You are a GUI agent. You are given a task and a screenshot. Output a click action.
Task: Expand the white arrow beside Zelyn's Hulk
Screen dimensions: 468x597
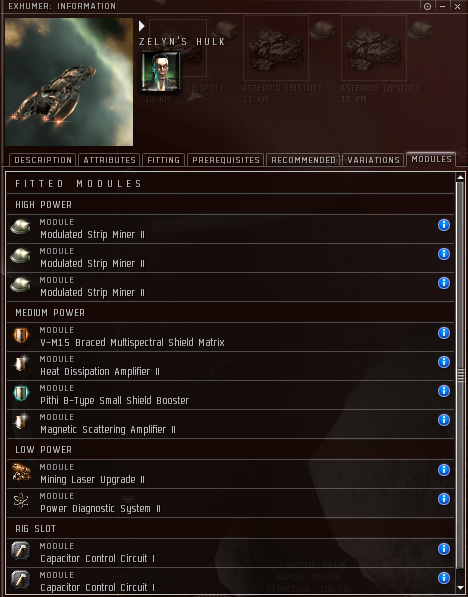pos(142,26)
